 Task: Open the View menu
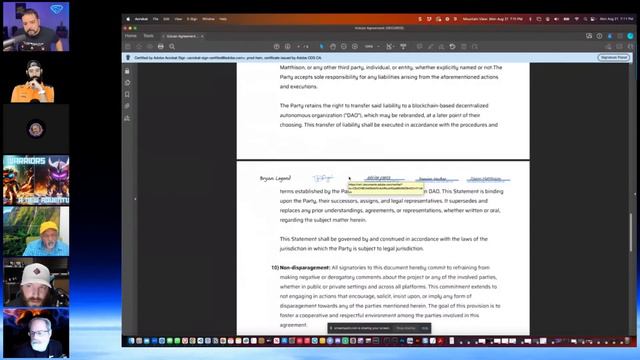tap(178, 19)
